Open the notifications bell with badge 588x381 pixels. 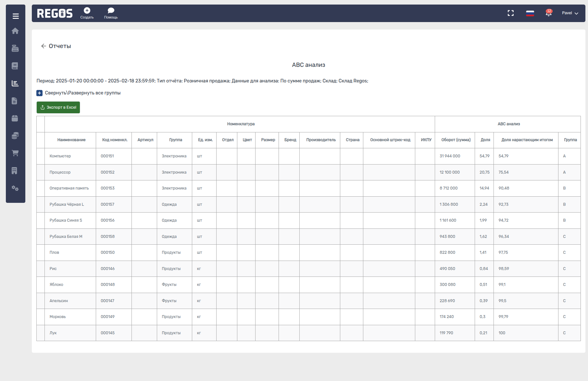pos(549,13)
